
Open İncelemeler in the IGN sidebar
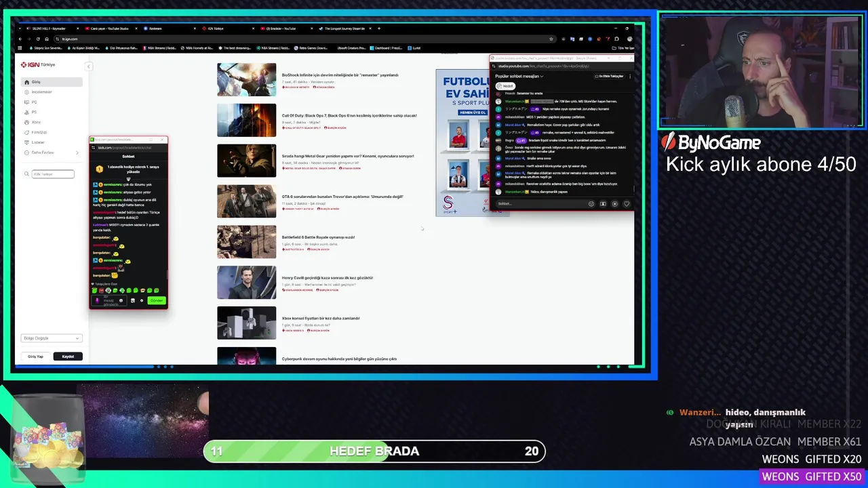52,92
